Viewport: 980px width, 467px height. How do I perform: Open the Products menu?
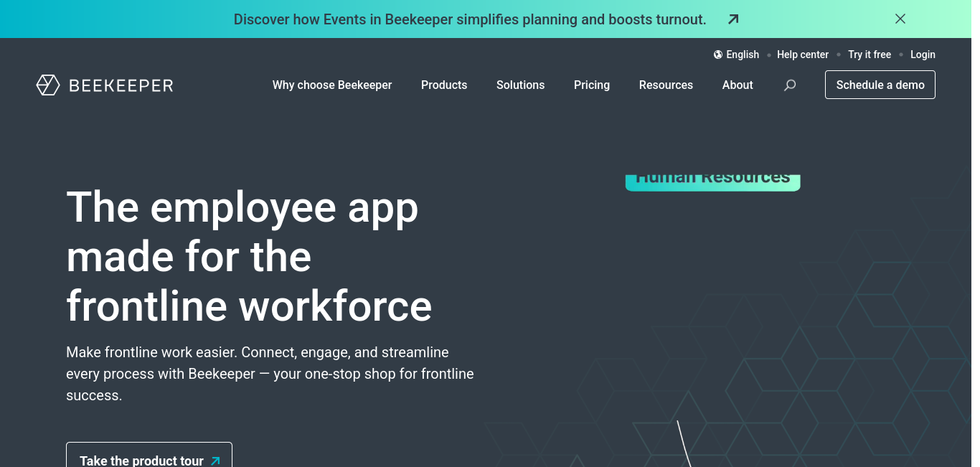click(x=444, y=85)
